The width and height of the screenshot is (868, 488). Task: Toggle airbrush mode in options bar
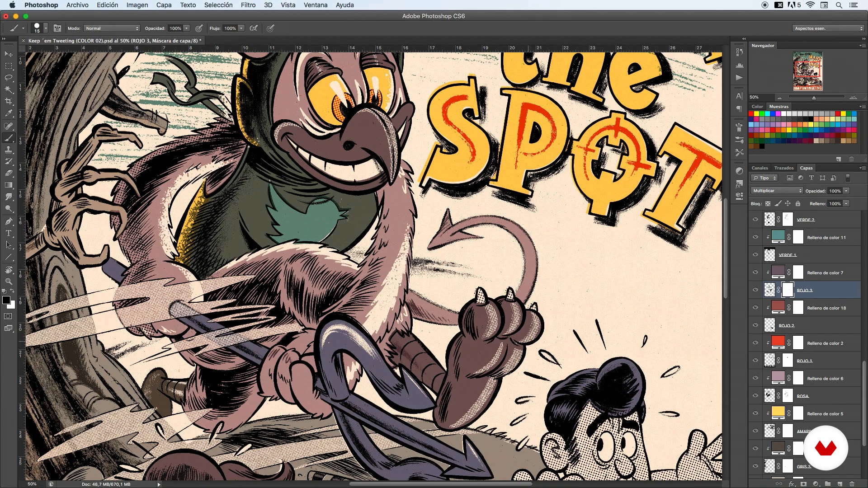tap(254, 28)
